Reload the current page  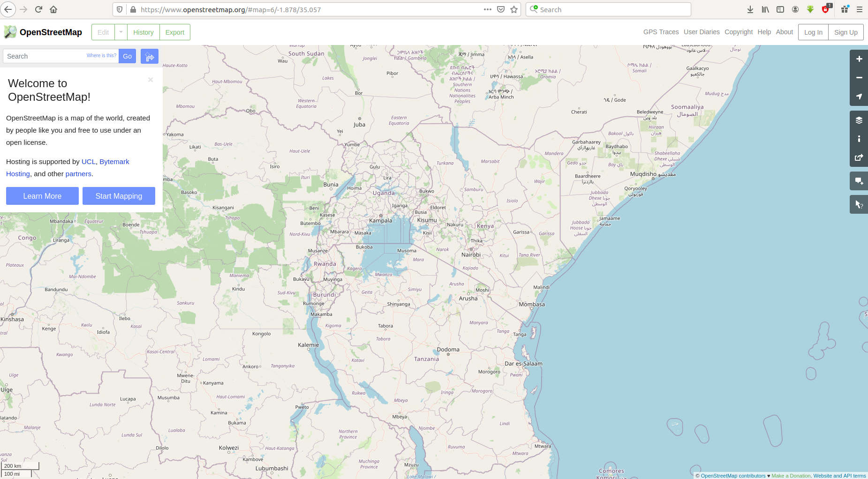click(x=39, y=9)
